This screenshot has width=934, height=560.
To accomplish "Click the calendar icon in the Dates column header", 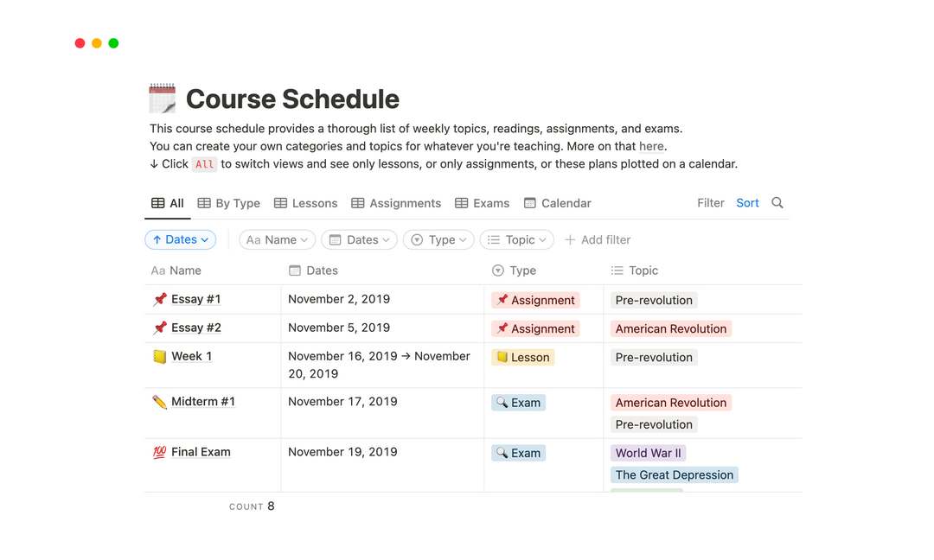I will 294,270.
